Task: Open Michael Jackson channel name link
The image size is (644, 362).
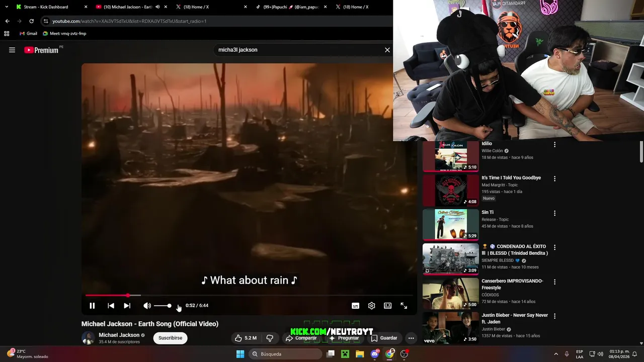Action: tap(119, 335)
